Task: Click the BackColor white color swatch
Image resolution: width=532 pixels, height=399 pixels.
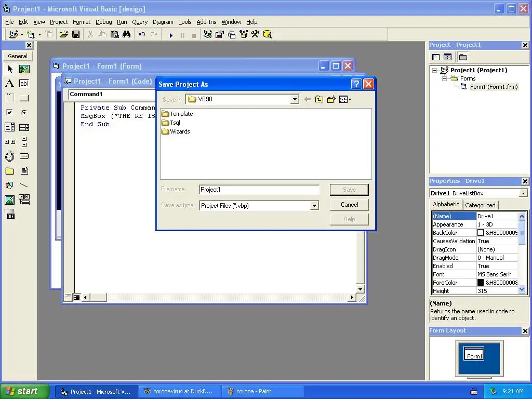Action: (x=481, y=233)
